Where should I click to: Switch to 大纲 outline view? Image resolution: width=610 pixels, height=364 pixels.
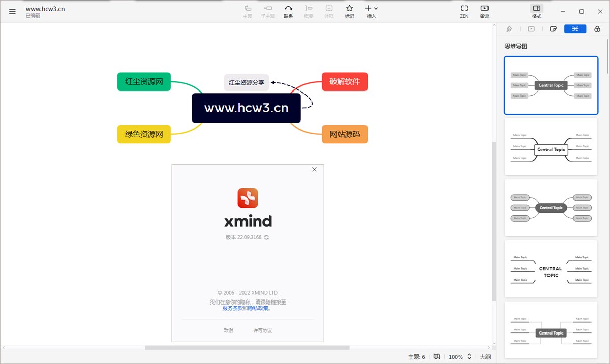point(485,357)
